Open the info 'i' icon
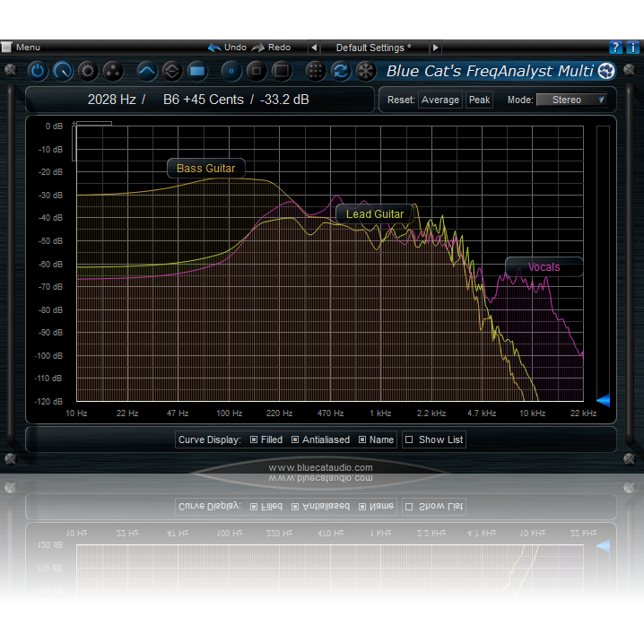 [632, 48]
